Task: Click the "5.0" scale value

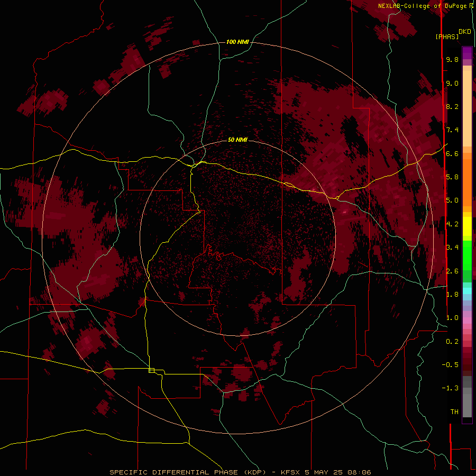Action: tap(452, 200)
